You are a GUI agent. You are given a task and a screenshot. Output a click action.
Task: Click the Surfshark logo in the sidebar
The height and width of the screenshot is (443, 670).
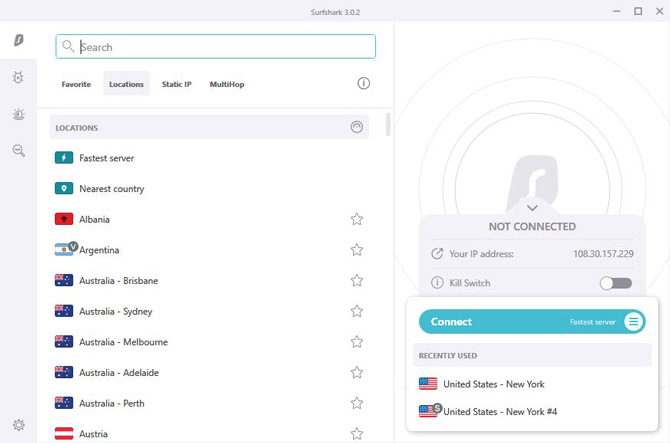tap(19, 40)
